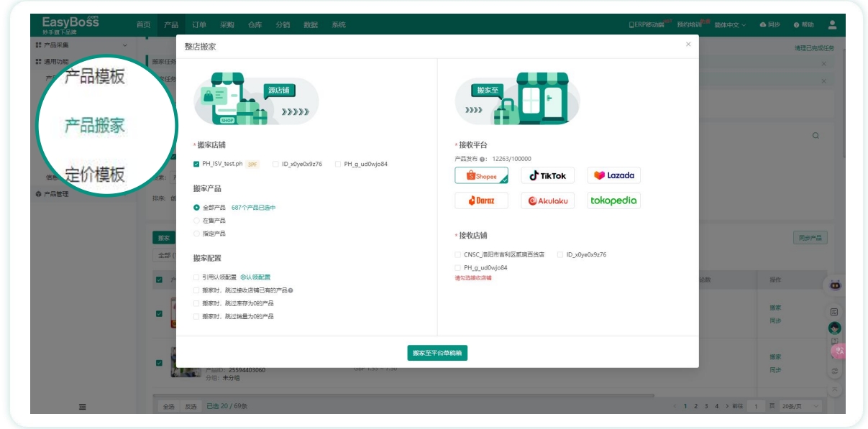Image resolution: width=868 pixels, height=429 pixels.
Task: Click the 全选 button below the table
Action: pyautogui.click(x=168, y=407)
